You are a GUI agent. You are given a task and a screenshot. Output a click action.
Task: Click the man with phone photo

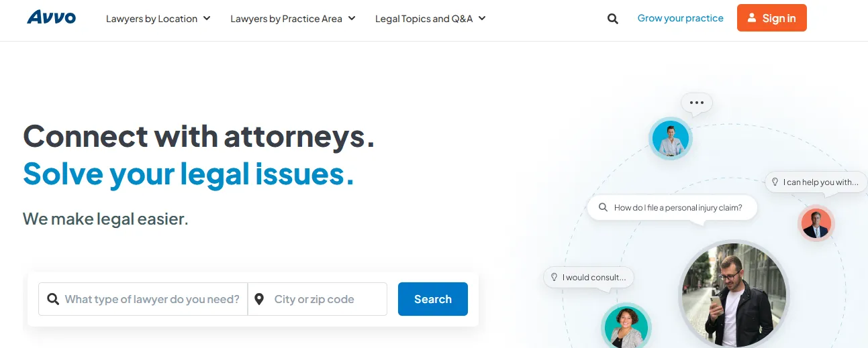click(733, 294)
